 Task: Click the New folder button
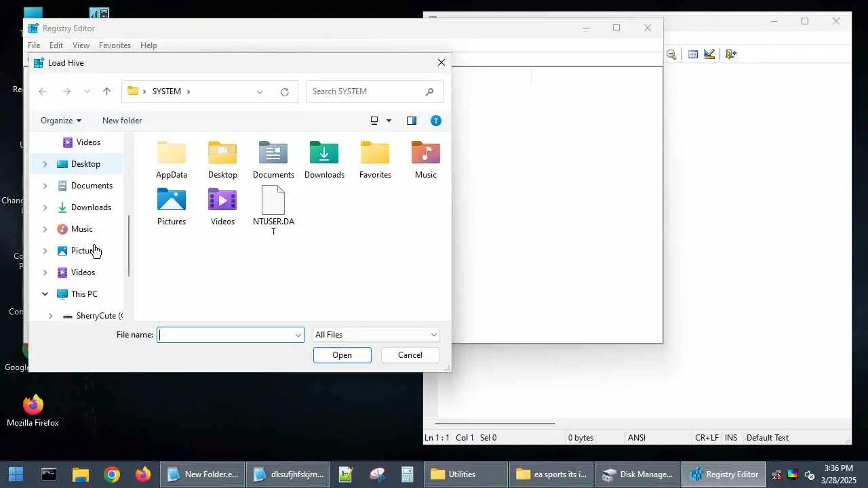coord(122,121)
